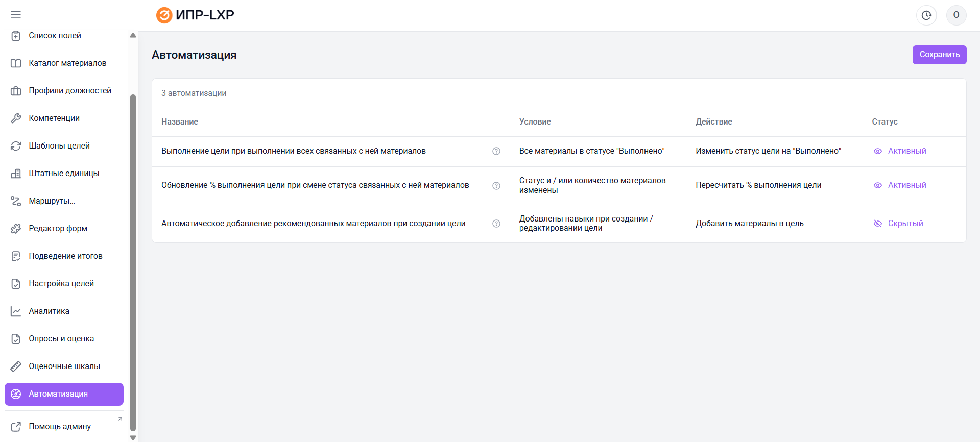Click the hamburger menu icon
Image resolution: width=980 pixels, height=442 pixels.
[16, 15]
